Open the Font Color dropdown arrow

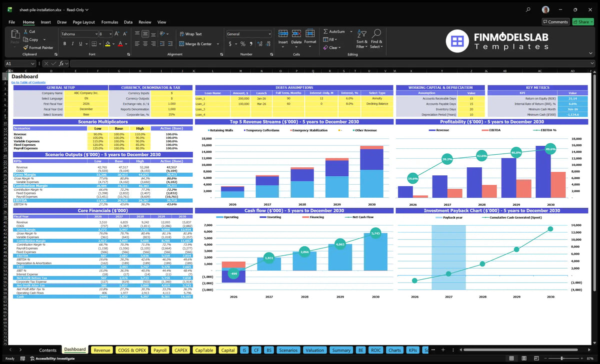click(126, 44)
